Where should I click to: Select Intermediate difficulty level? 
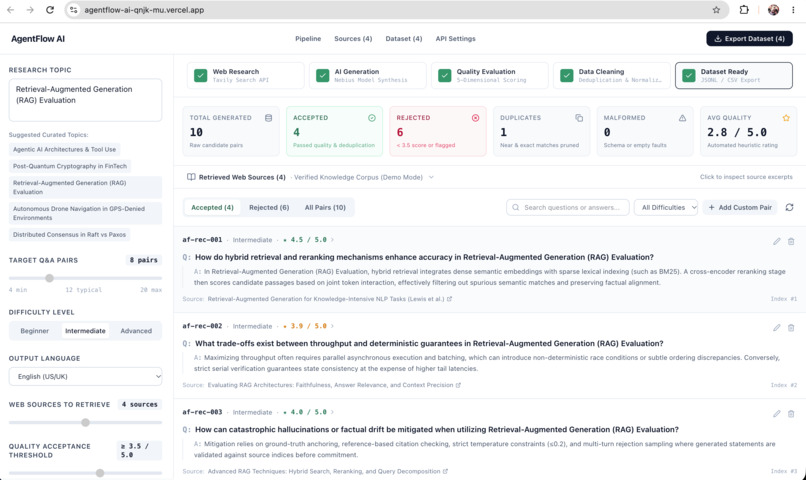tap(85, 331)
